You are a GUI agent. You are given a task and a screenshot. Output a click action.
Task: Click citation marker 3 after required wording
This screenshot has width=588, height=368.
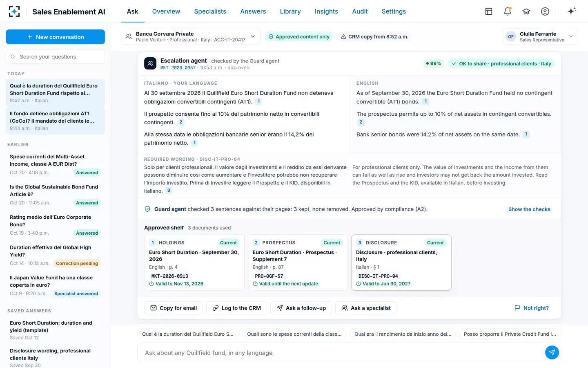[169, 191]
